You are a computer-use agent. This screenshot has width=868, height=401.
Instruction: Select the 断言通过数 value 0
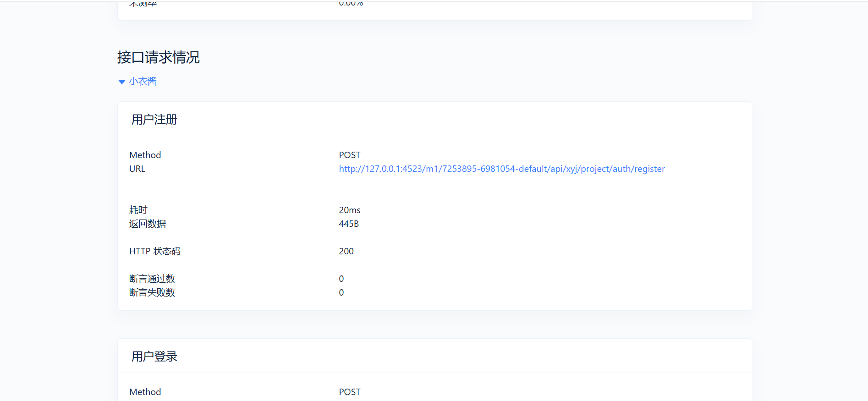point(341,279)
